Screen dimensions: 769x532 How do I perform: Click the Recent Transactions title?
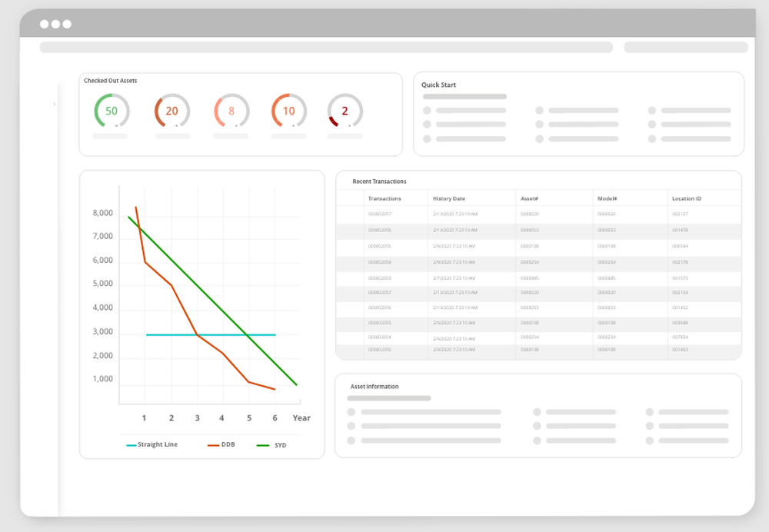[380, 181]
